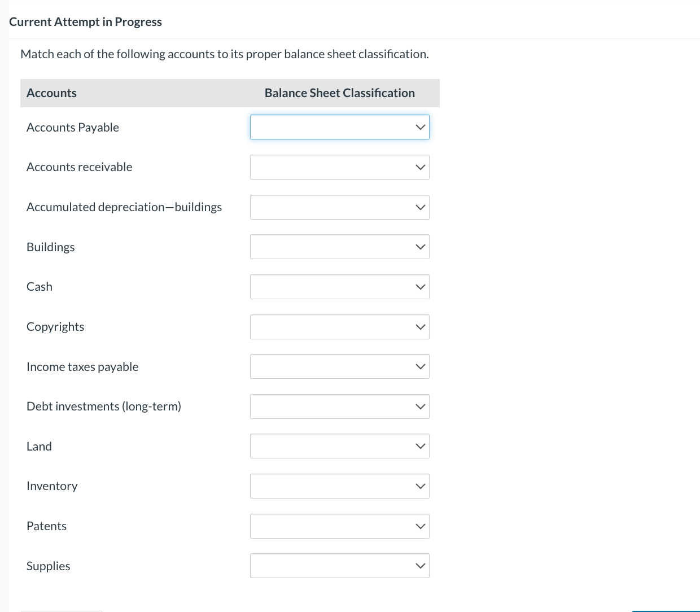Open the Accounts Payable classification dropdown
The image size is (700, 612).
(x=339, y=127)
